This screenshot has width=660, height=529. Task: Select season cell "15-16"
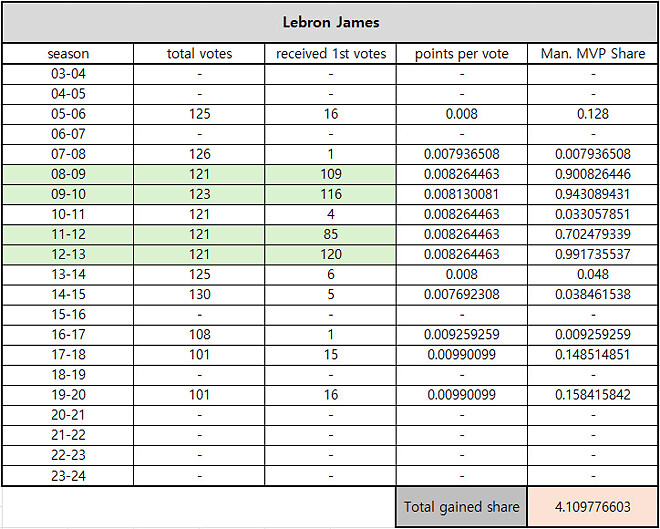coord(68,315)
